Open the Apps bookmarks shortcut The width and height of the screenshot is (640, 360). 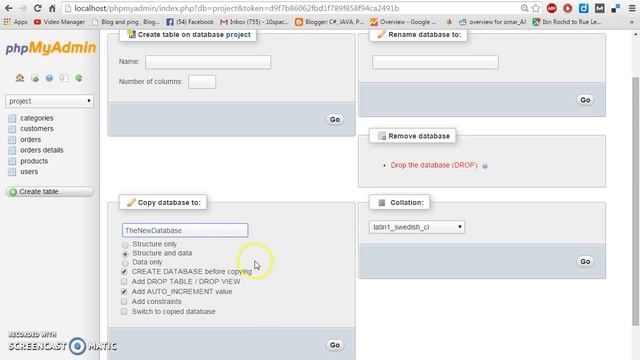coord(15,22)
